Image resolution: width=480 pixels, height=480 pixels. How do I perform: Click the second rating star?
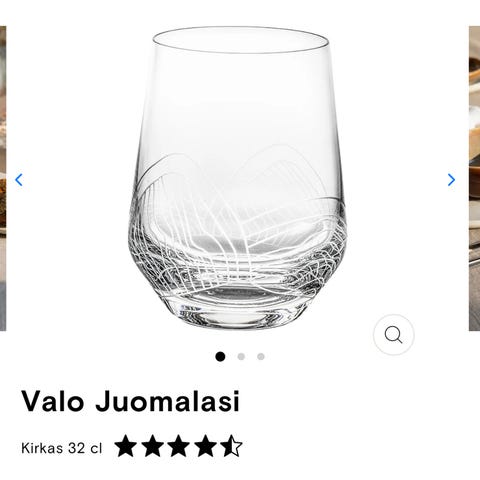[x=152, y=446]
